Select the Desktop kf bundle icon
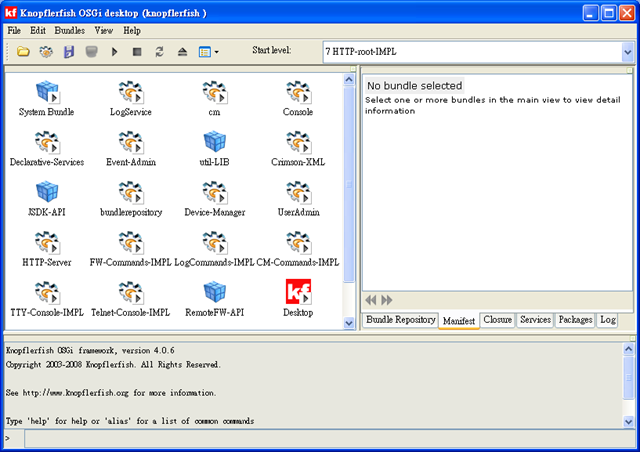This screenshot has width=640, height=452. pyautogui.click(x=298, y=292)
